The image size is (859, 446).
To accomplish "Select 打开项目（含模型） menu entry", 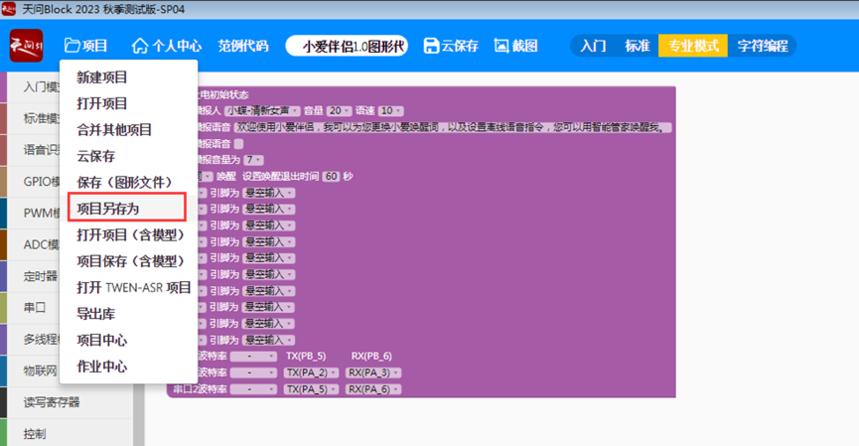I will click(130, 235).
